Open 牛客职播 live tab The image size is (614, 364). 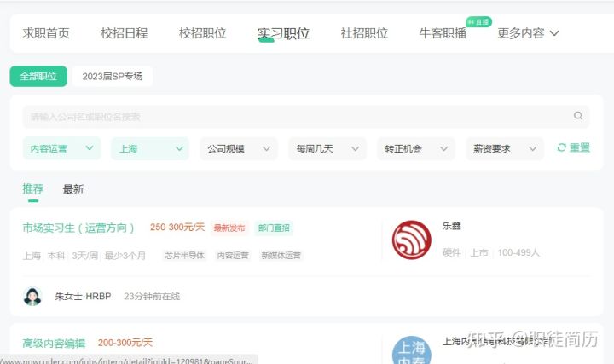pos(443,33)
